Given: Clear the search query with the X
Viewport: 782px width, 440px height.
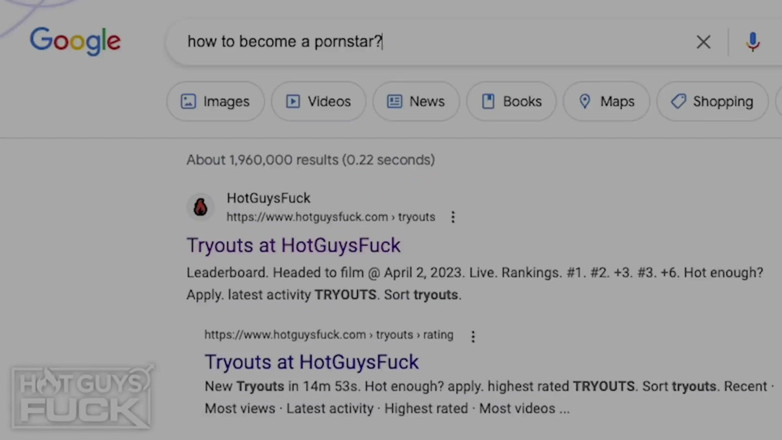Looking at the screenshot, I should click(703, 42).
